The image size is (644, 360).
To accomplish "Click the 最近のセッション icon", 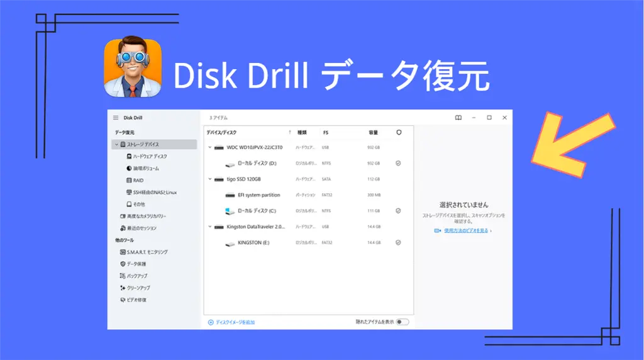I will pyautogui.click(x=123, y=228).
